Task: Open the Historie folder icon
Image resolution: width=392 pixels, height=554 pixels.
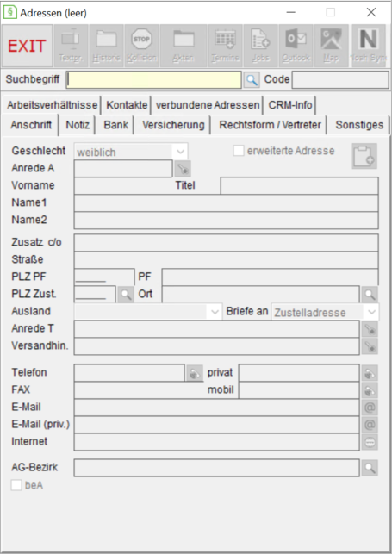Action: click(106, 46)
